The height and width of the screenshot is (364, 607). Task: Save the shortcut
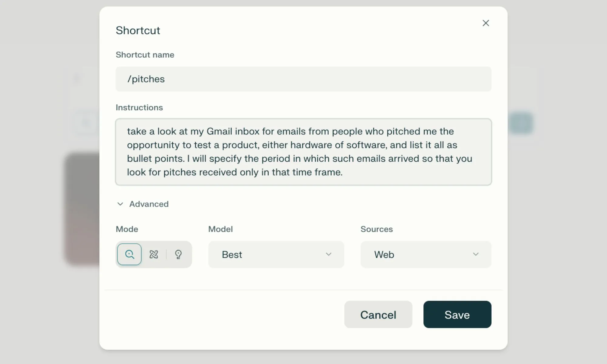point(457,315)
